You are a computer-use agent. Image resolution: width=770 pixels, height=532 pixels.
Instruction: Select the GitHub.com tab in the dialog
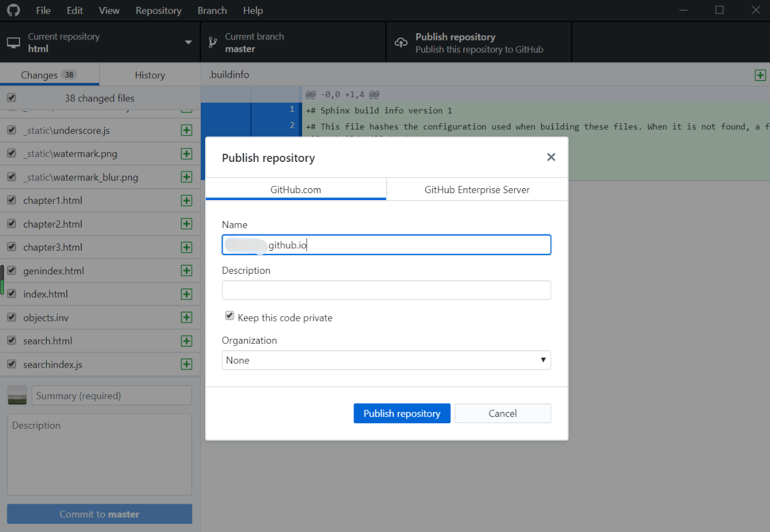tap(296, 189)
